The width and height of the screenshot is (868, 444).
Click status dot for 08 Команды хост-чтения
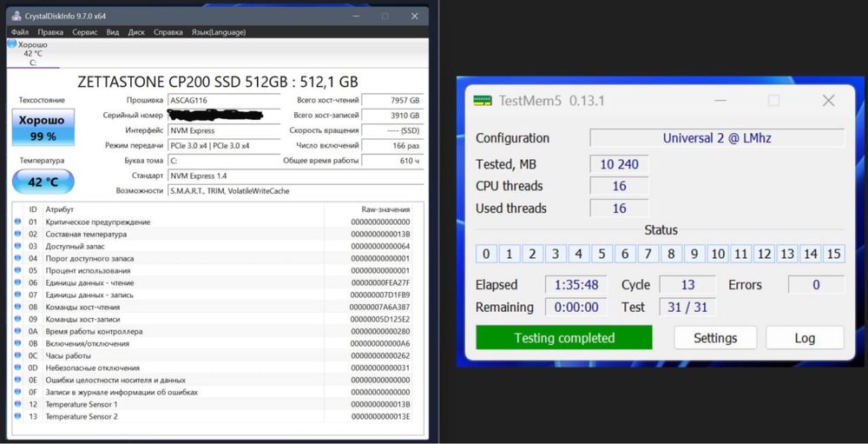pos(17,307)
